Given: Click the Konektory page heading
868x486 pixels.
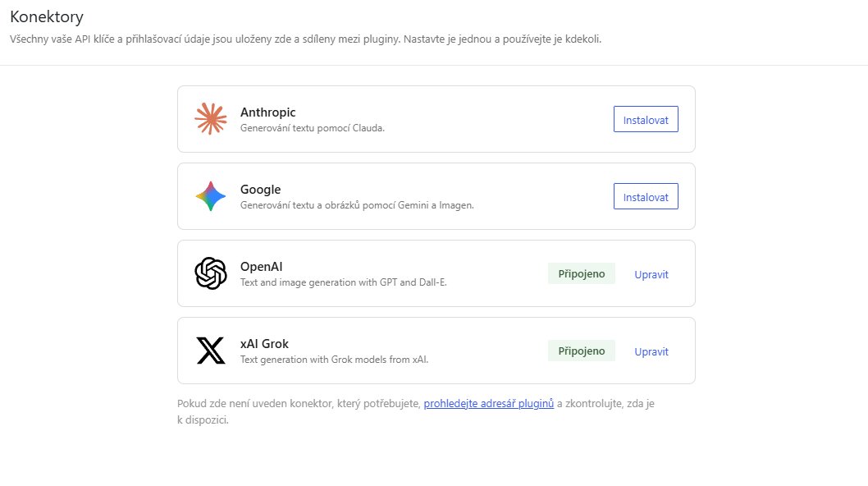Looking at the screenshot, I should 47,16.
